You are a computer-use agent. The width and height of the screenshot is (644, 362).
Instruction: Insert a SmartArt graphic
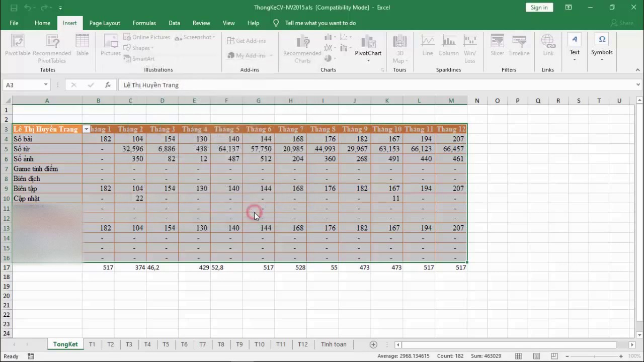[x=139, y=59]
